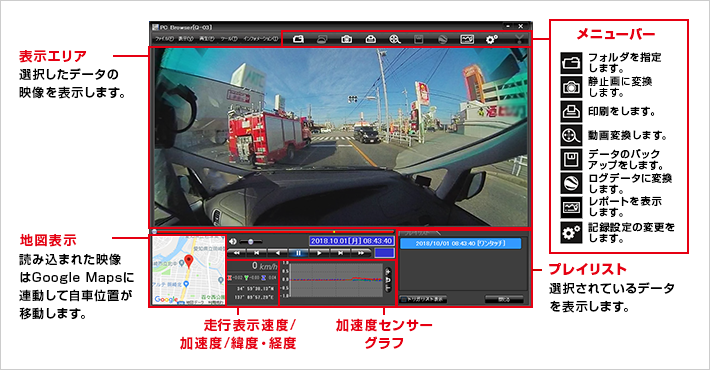Click middle reset button beside acceleration graph
Image resolution: width=710 pixels, height=370 pixels.
click(388, 280)
